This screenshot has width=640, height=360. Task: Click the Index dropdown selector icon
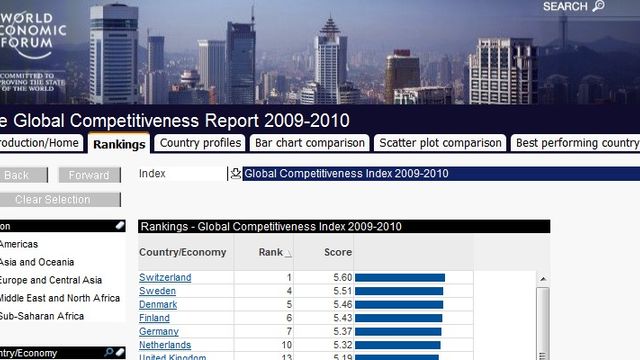[236, 173]
